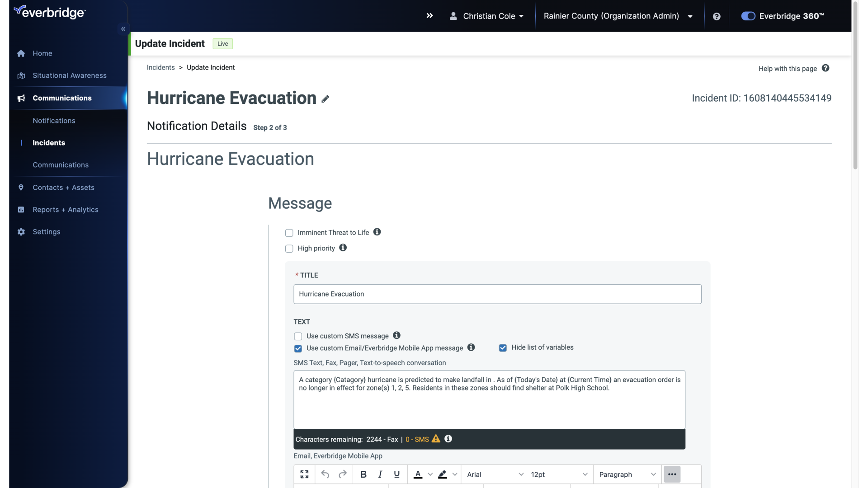Screen dimensions: 868x488
Task: Click the Reports + Analytics chart icon
Action: coord(21,210)
